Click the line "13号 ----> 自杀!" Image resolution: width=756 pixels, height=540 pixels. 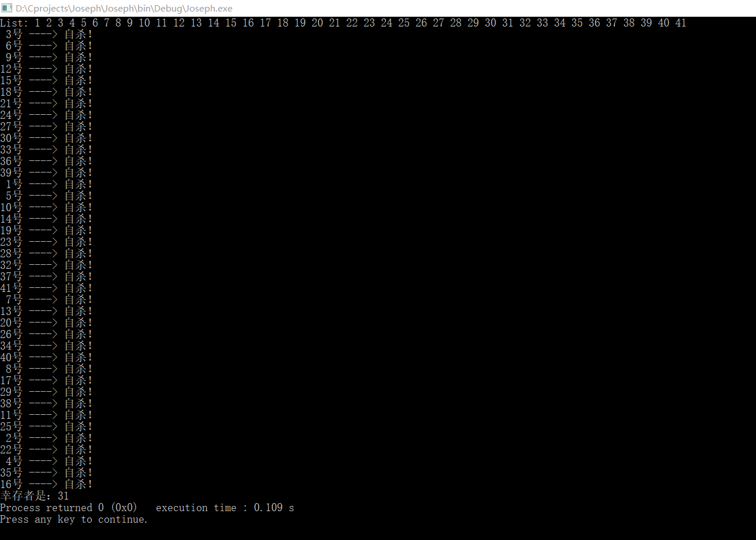(x=46, y=311)
